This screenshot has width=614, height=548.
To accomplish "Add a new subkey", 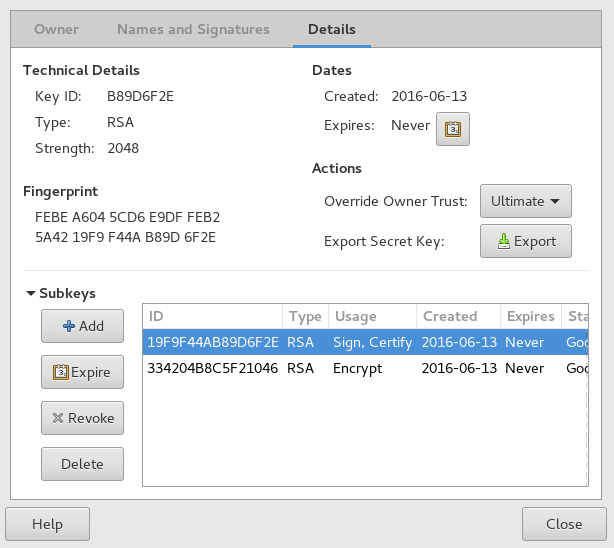I will point(82,326).
